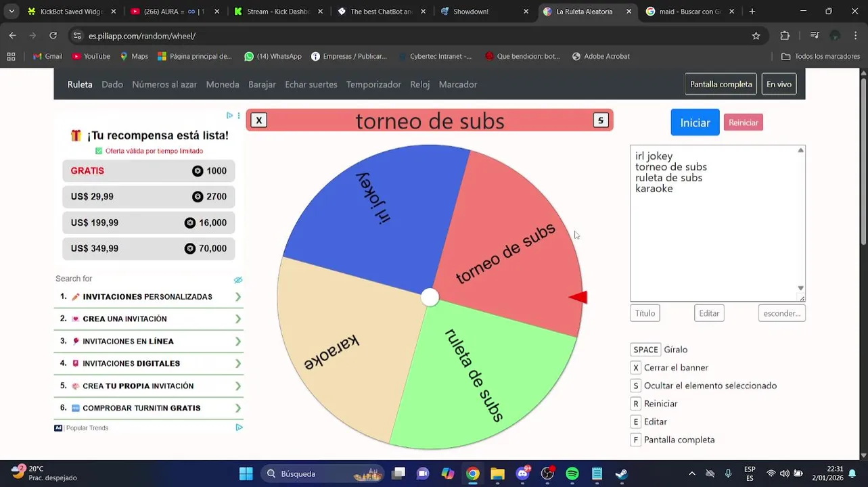Expand Crea una Invitación chevron

pos(238,319)
